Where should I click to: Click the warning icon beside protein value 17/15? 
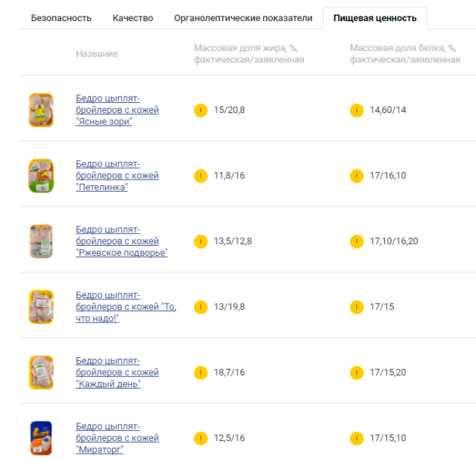pyautogui.click(x=357, y=308)
